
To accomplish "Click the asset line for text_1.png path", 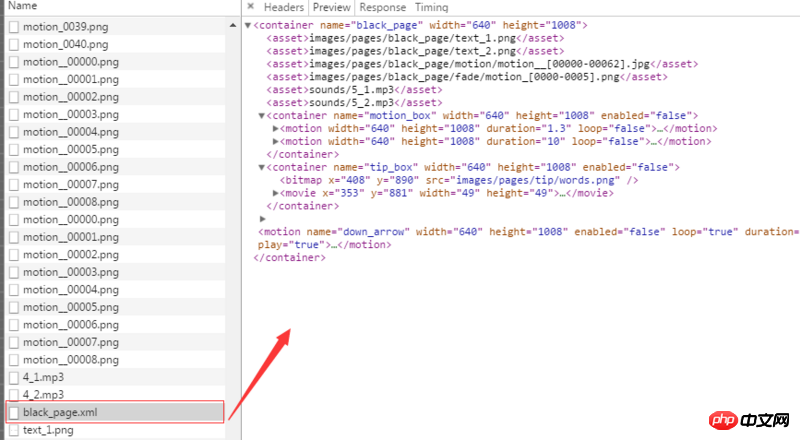I will [415, 38].
